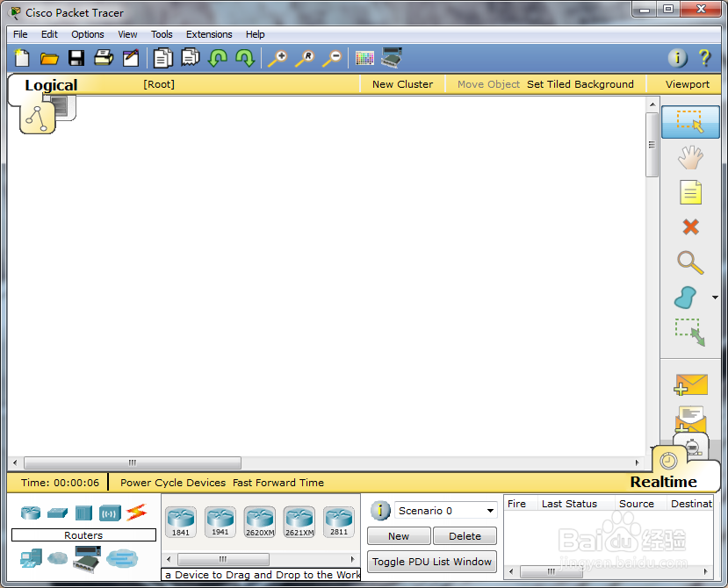Expand the shape tool dropdown arrow
This screenshot has height=588, width=728.
click(715, 298)
